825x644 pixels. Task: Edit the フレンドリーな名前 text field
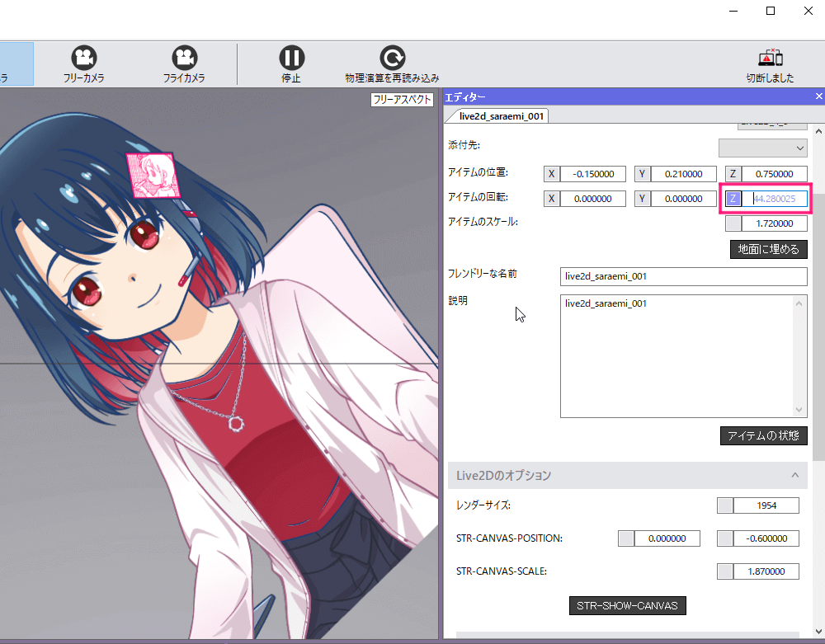coord(683,276)
